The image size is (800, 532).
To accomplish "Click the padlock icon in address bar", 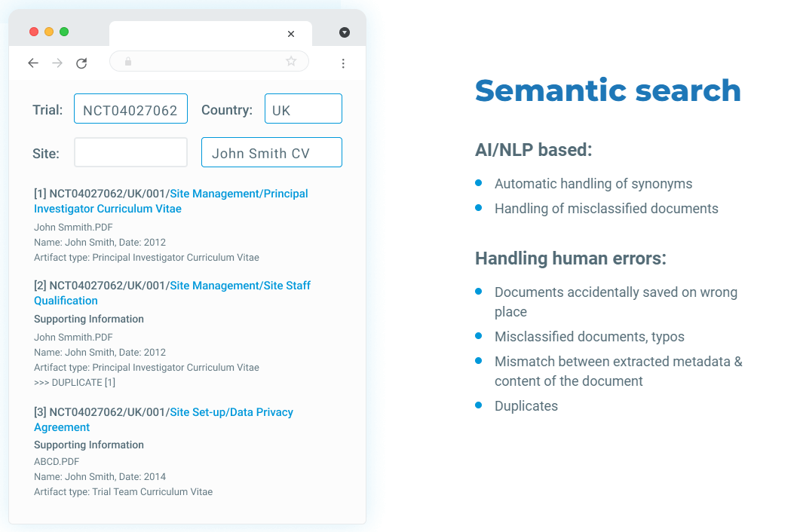I will click(128, 62).
